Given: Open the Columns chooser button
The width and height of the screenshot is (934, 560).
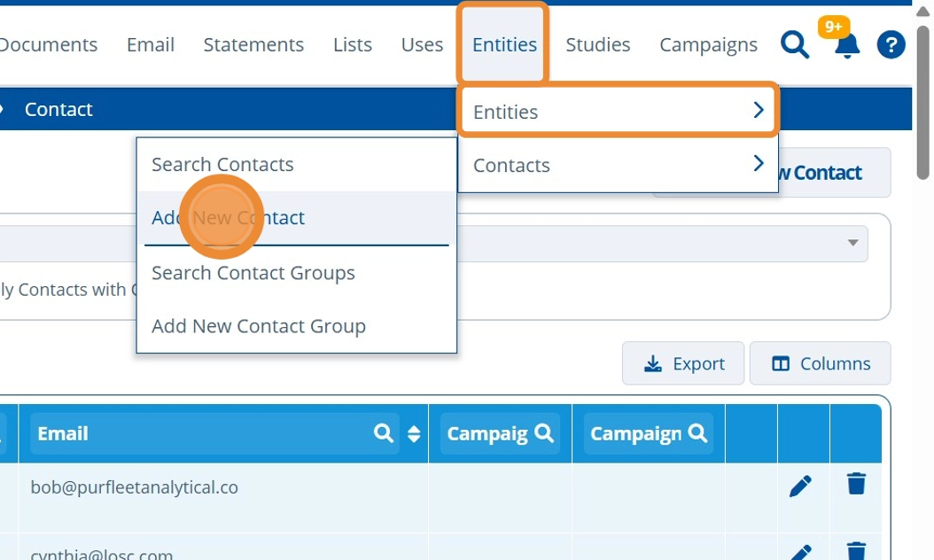Looking at the screenshot, I should [x=821, y=363].
